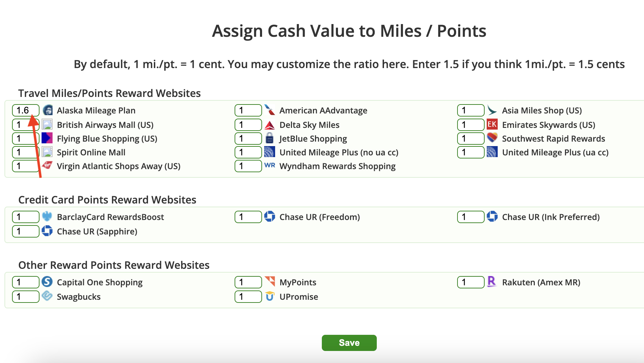
Task: Click the UPromise logo icon
Action: point(270,296)
